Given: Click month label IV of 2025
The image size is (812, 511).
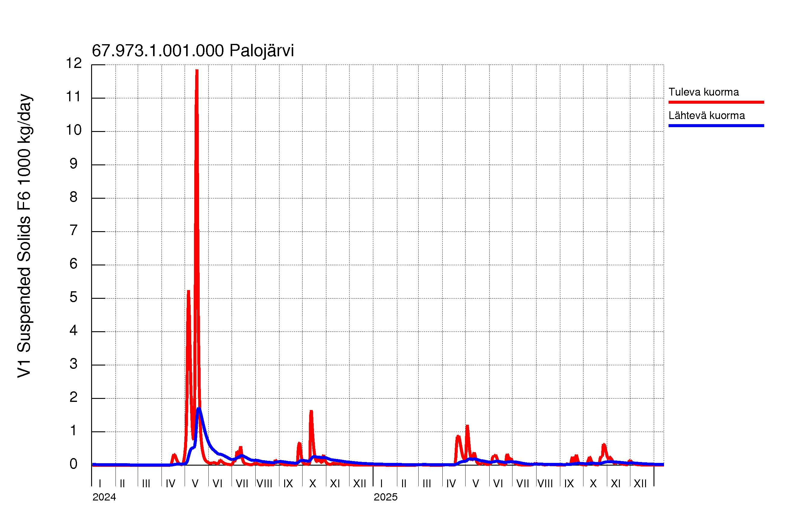Looking at the screenshot, I should coord(451,484).
